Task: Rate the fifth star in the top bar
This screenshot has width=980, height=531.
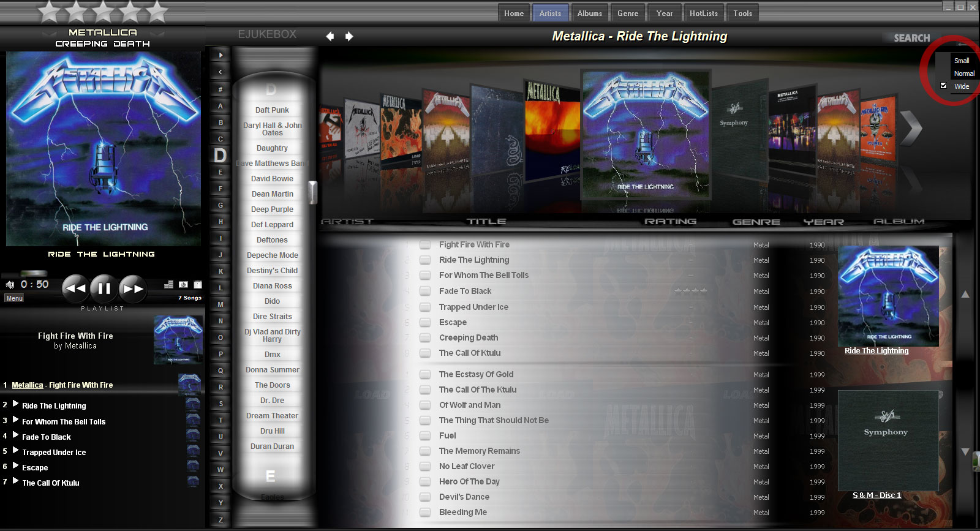Action: coord(157,11)
